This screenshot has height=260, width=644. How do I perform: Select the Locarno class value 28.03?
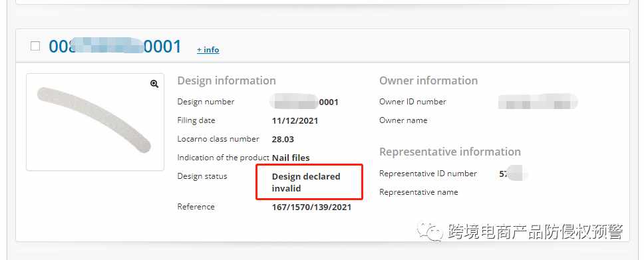click(283, 139)
